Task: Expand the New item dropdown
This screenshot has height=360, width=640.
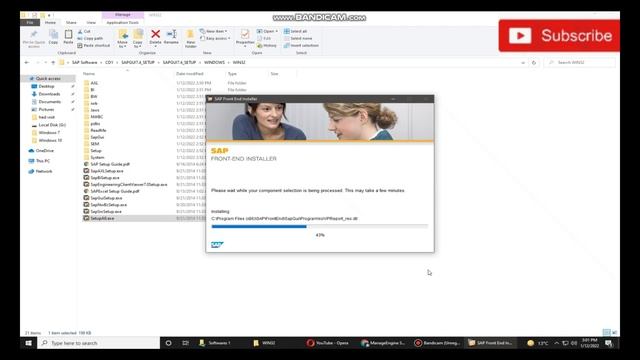Action: (213, 31)
